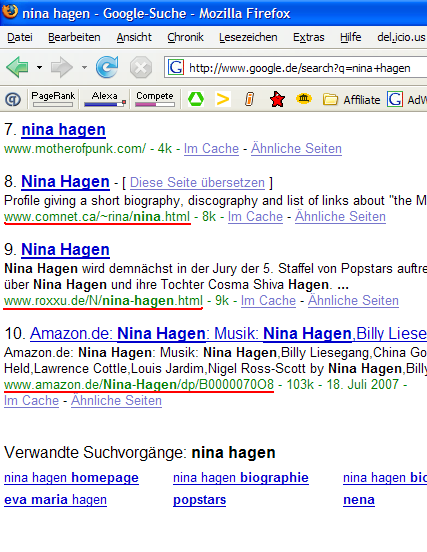427x552 pixels.
Task: Search related eva maria hagen
Action: click(55, 500)
